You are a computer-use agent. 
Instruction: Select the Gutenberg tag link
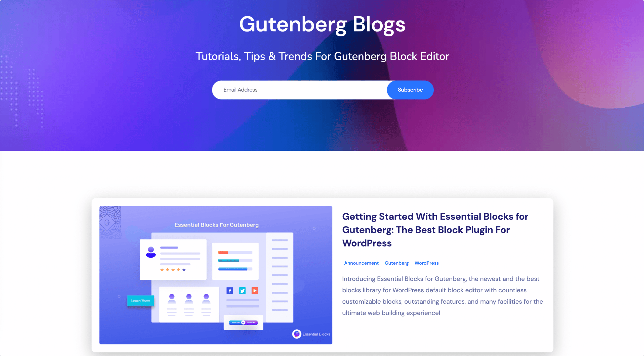(x=397, y=263)
